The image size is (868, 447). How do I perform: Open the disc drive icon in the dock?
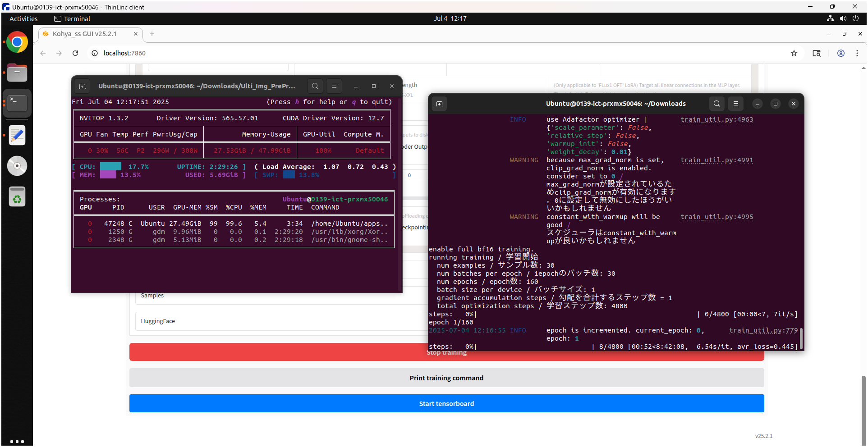(x=17, y=166)
